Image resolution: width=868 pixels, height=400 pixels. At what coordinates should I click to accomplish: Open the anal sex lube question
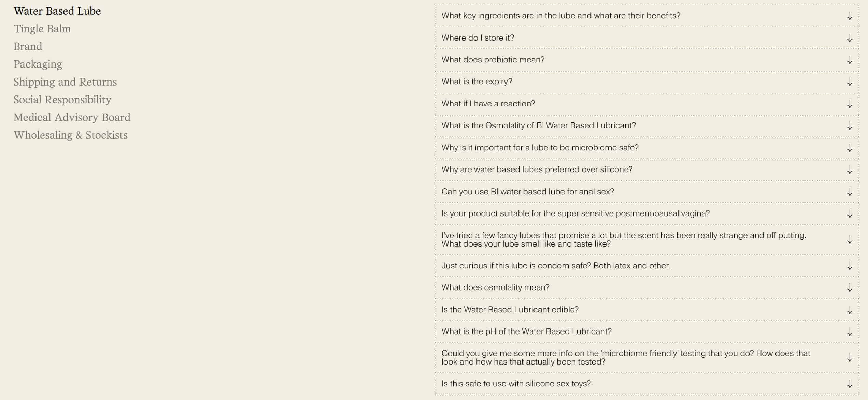647,192
